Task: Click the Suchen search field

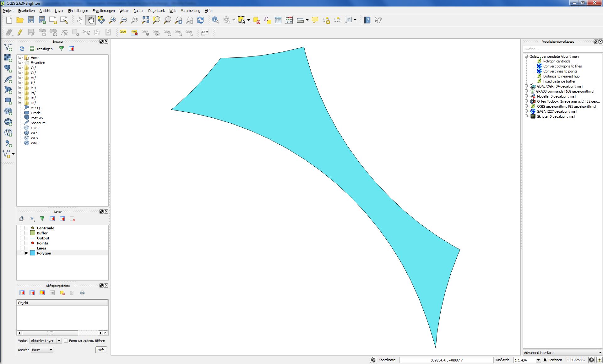Action: click(562, 49)
